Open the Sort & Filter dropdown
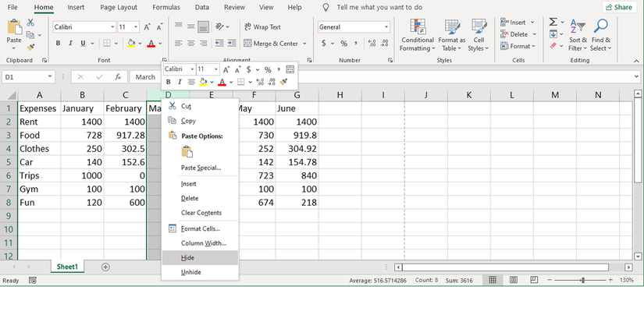Image resolution: width=644 pixels, height=322 pixels. pyautogui.click(x=578, y=35)
